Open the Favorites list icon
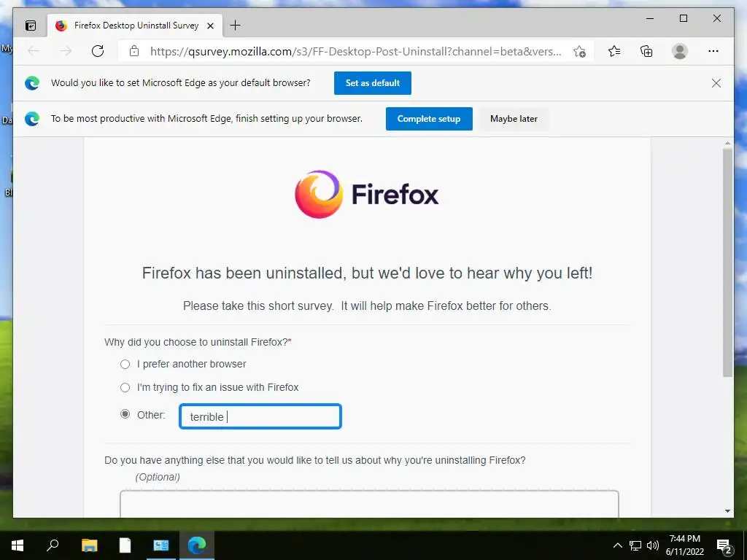Screen dimensions: 747x560 [x=614, y=51]
